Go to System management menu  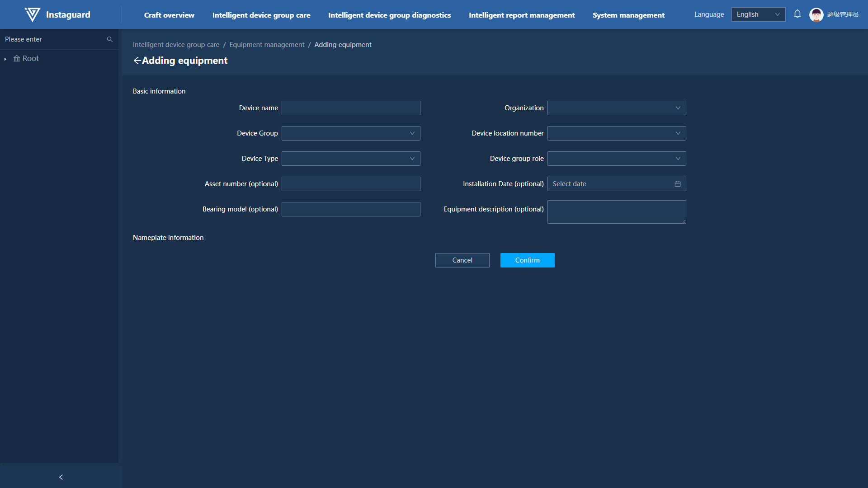(x=628, y=15)
